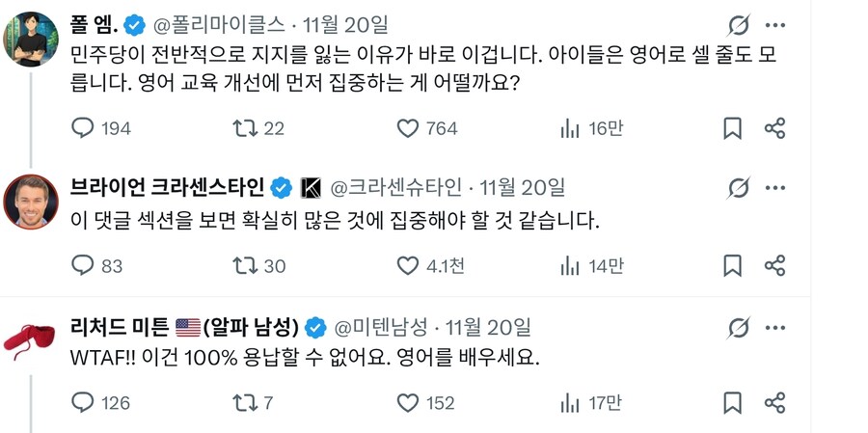The height and width of the screenshot is (433, 868).
Task: Bookmark 폴 엠.'s tweet
Action: click(732, 128)
